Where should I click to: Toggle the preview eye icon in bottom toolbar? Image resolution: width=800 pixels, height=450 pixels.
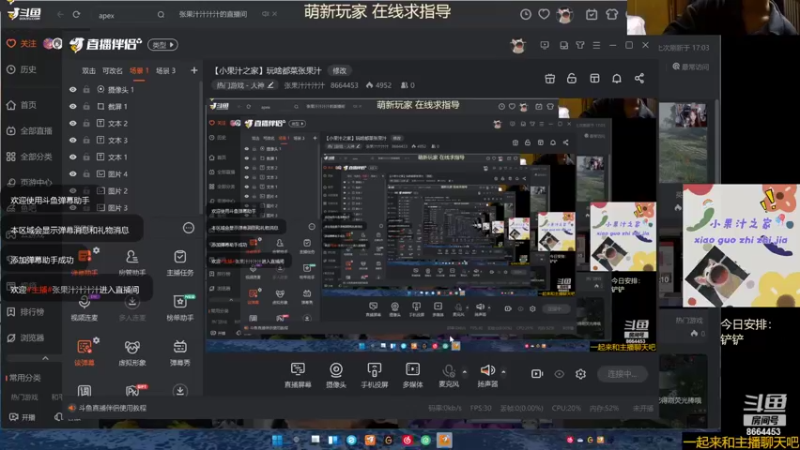pos(559,374)
